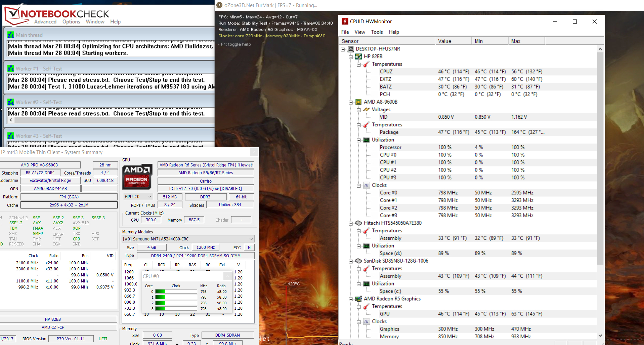This screenshot has height=345, width=644.
Task: Open the Options menu in Prime95
Action: click(x=71, y=22)
